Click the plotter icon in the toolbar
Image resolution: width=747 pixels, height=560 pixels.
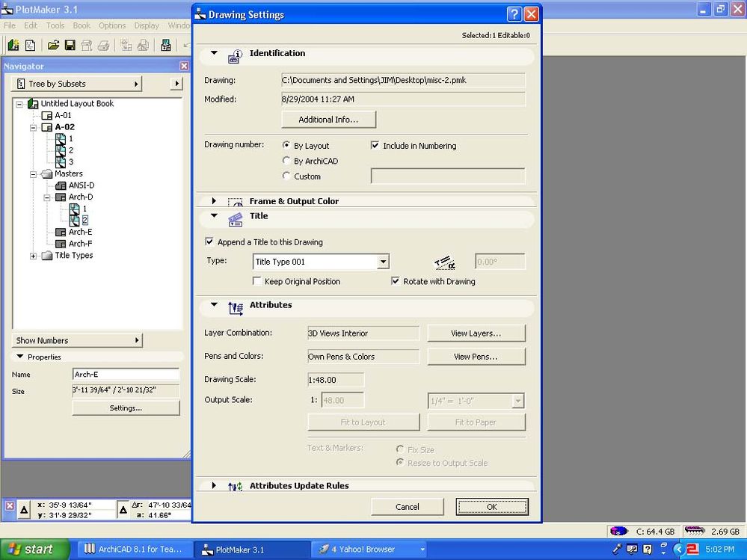coord(87,46)
